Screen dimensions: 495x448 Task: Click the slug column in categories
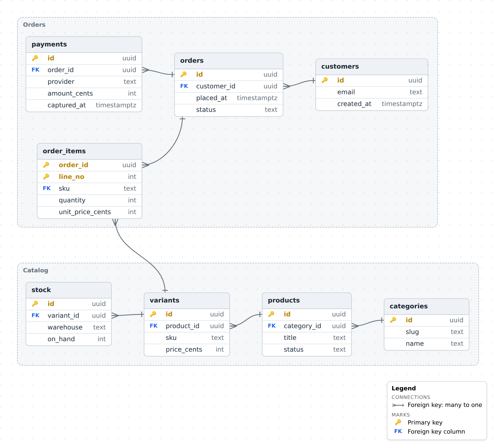(x=427, y=332)
